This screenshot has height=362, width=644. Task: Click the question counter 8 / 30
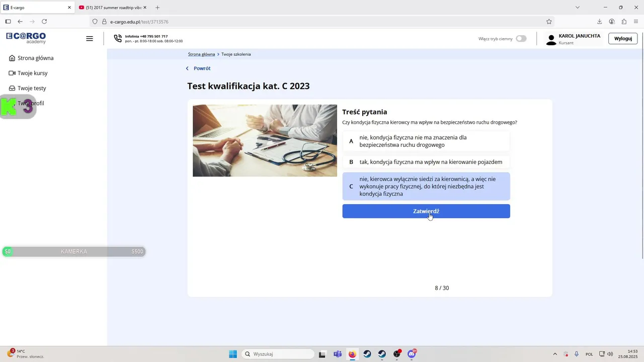pos(442,288)
